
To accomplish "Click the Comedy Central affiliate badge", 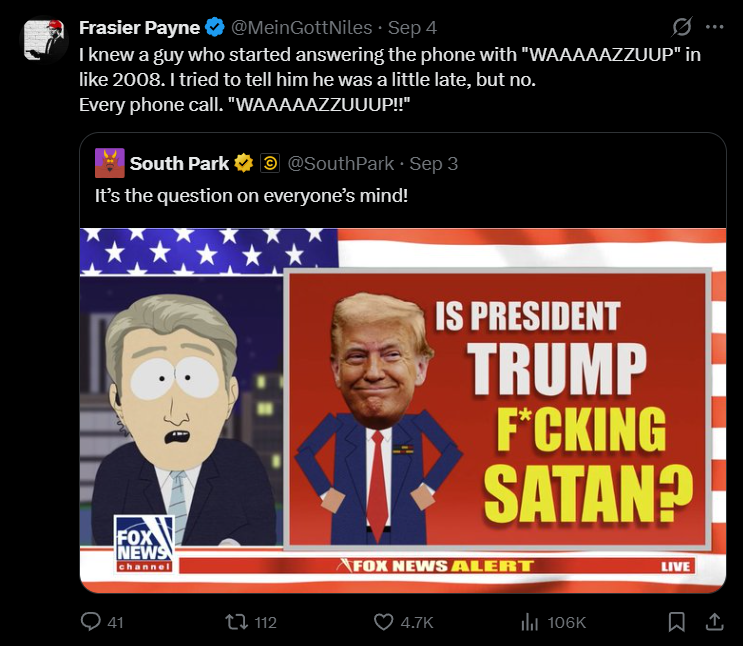I will pyautogui.click(x=270, y=164).
